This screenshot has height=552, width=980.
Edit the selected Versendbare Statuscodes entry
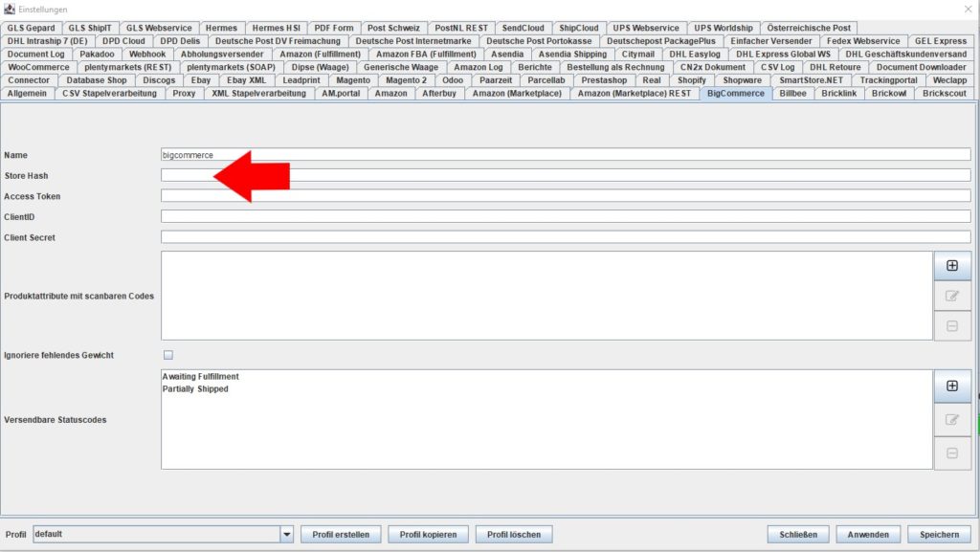click(x=952, y=420)
